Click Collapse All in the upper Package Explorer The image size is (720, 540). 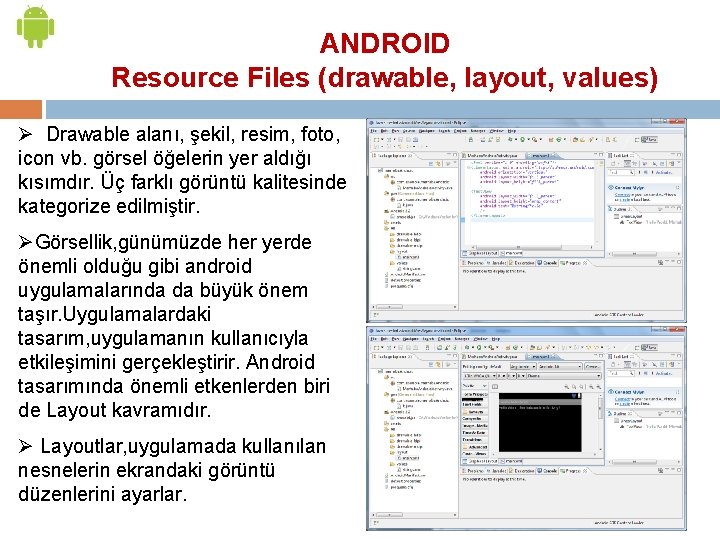[x=431, y=163]
